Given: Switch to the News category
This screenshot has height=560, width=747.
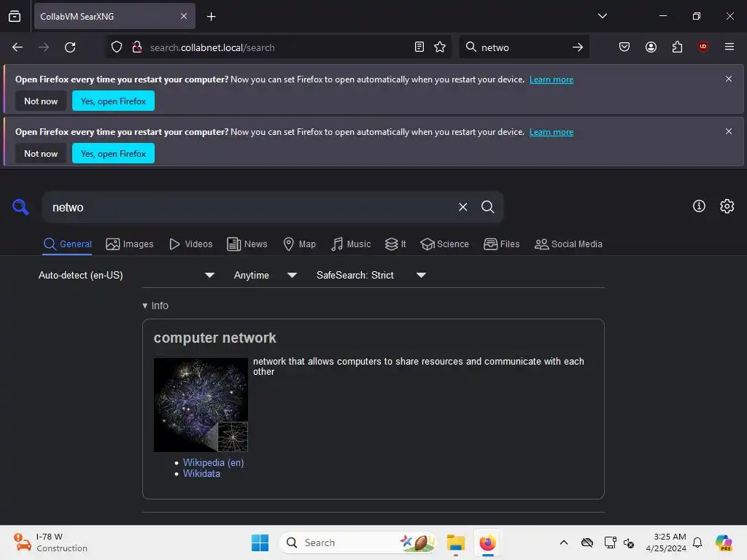Looking at the screenshot, I should coord(247,244).
